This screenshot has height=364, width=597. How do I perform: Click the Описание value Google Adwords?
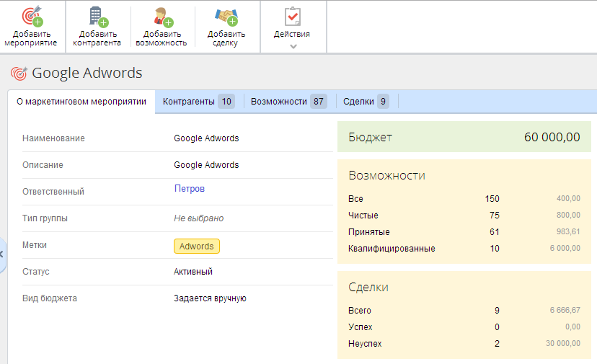click(206, 165)
